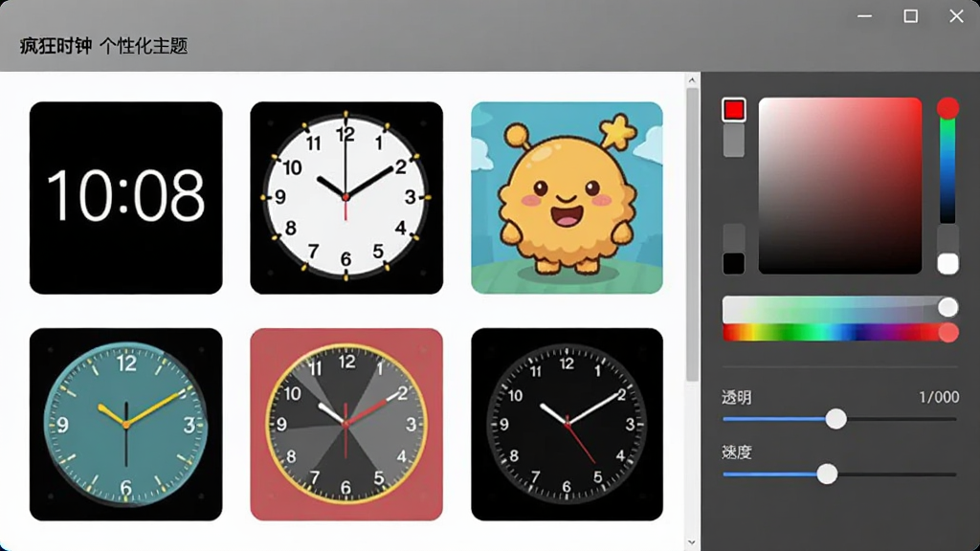Click the red knob atop the vertical color bar
Viewport: 980px width, 551px height.
pos(947,108)
